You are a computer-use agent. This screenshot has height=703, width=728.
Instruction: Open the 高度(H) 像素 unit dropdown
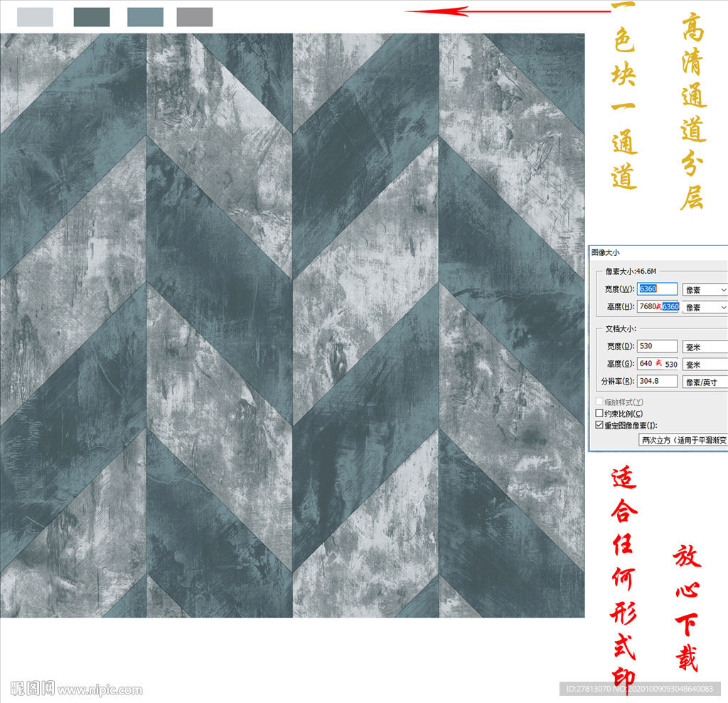point(705,307)
